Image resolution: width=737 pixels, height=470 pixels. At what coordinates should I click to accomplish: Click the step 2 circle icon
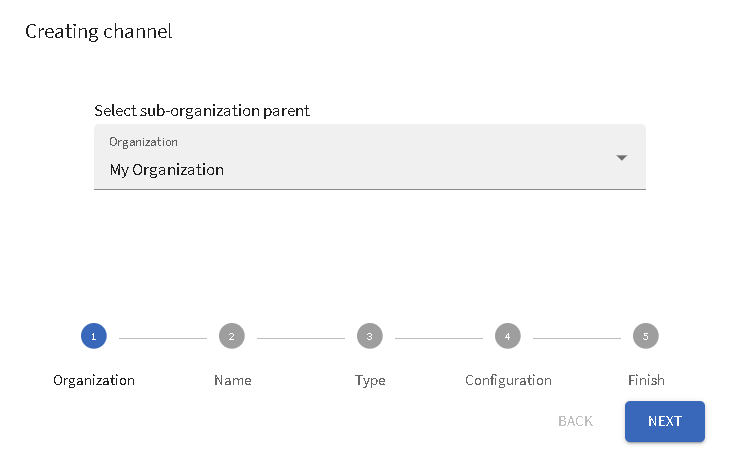click(232, 337)
